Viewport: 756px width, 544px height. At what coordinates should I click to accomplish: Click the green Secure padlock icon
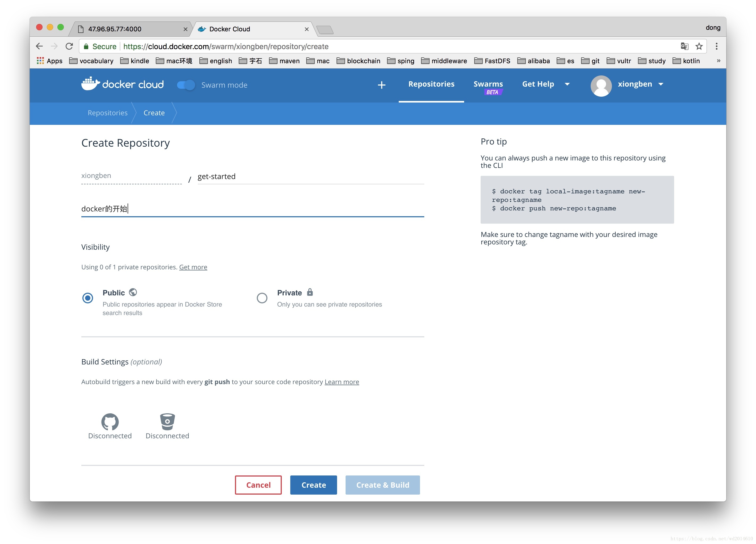point(86,46)
